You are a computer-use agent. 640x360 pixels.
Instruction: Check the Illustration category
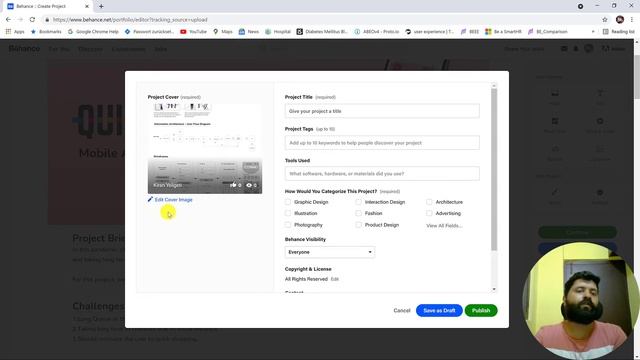288,213
